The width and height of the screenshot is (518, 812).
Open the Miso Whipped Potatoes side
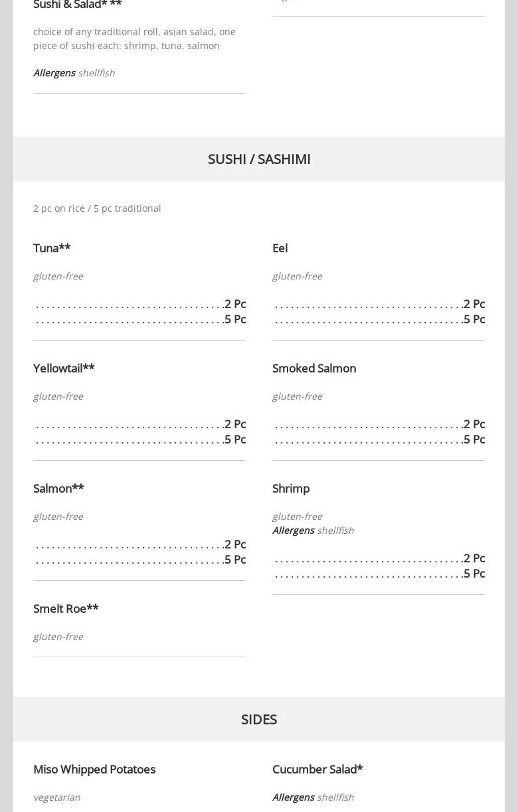(94, 769)
